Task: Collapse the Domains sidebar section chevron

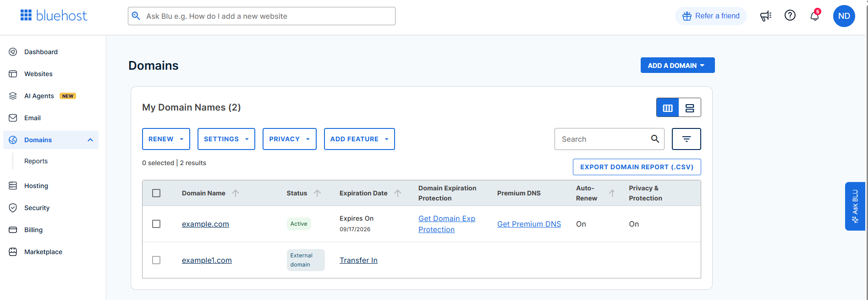Action: (x=90, y=140)
